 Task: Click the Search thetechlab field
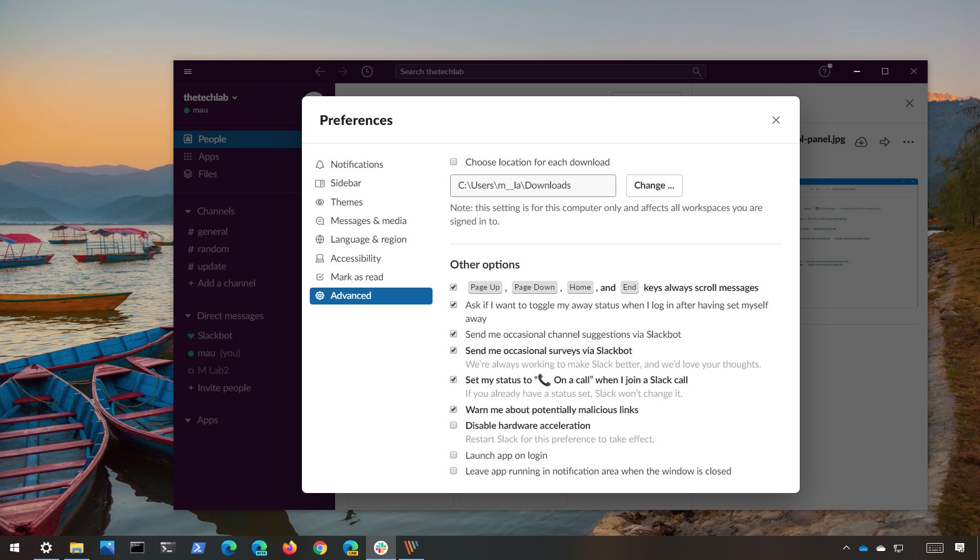pyautogui.click(x=550, y=71)
